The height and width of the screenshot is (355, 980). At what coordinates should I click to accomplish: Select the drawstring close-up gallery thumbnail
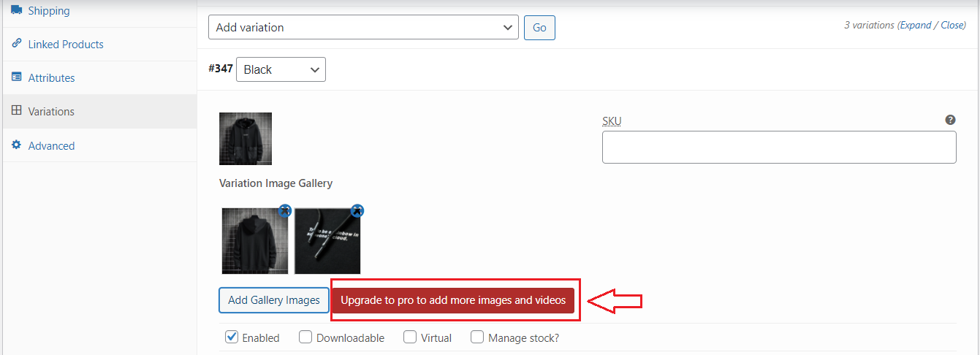(x=327, y=241)
